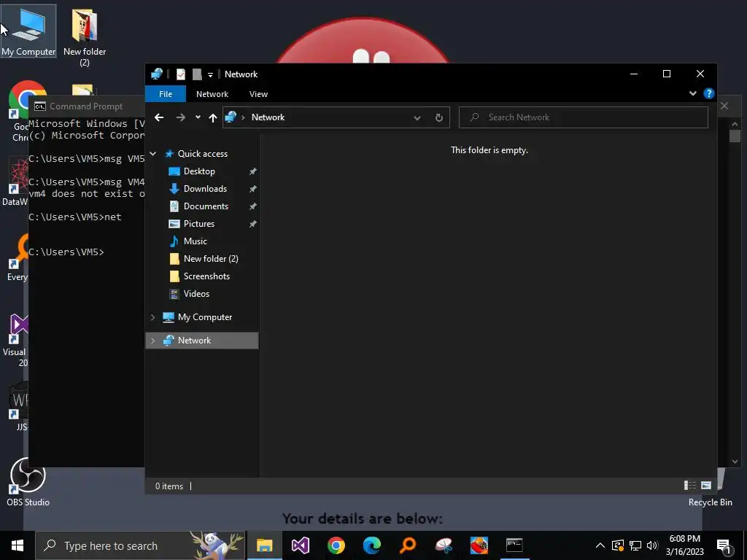Open the notification center icon
This screenshot has width=747, height=560.
(x=724, y=545)
